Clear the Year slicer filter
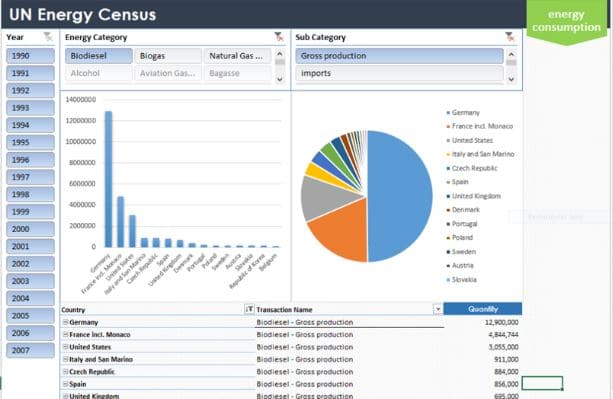 click(48, 37)
